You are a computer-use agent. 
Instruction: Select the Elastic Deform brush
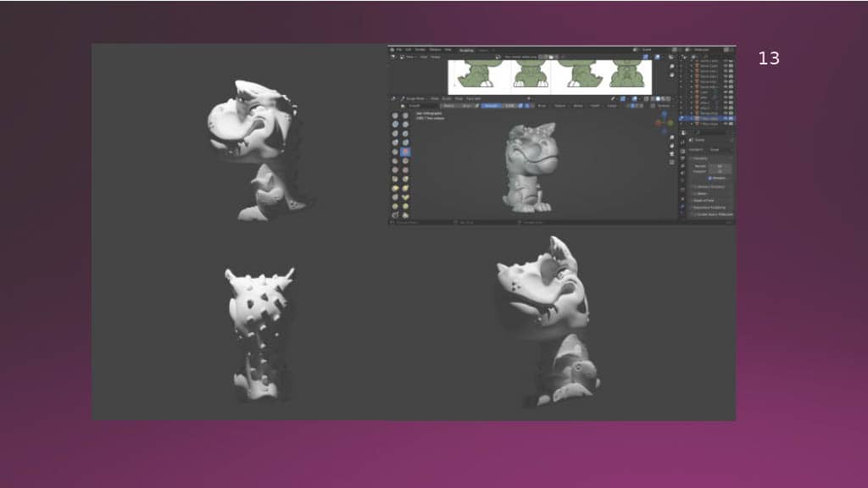click(x=395, y=188)
